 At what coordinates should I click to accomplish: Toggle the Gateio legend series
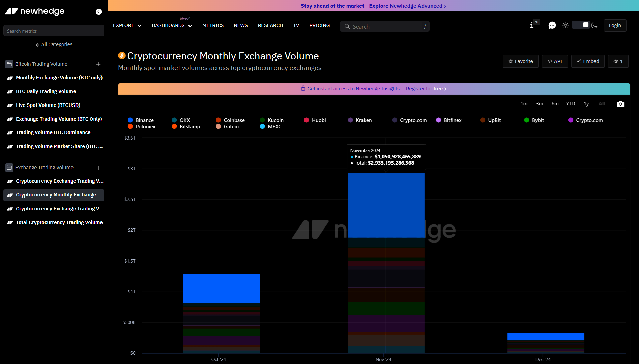click(x=227, y=127)
